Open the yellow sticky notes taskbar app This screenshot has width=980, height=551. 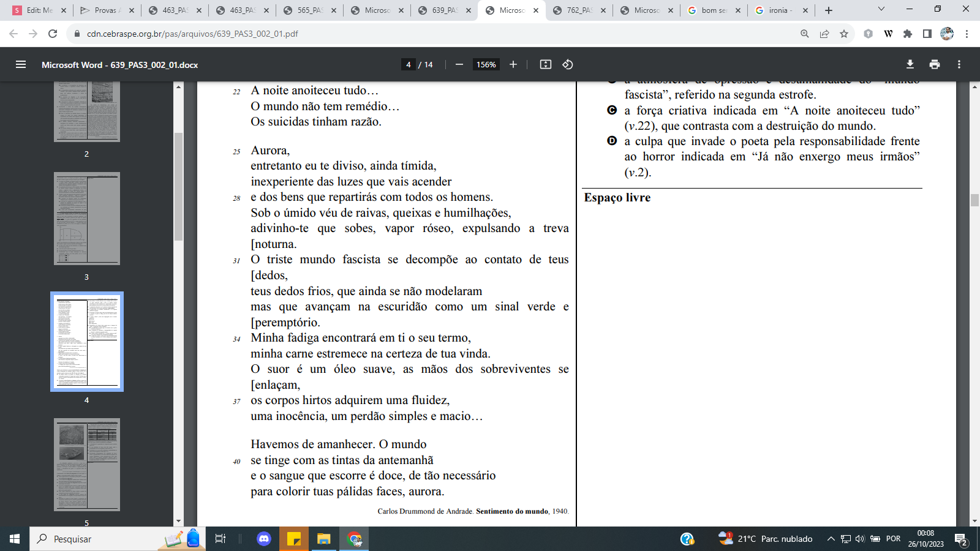pos(294,539)
